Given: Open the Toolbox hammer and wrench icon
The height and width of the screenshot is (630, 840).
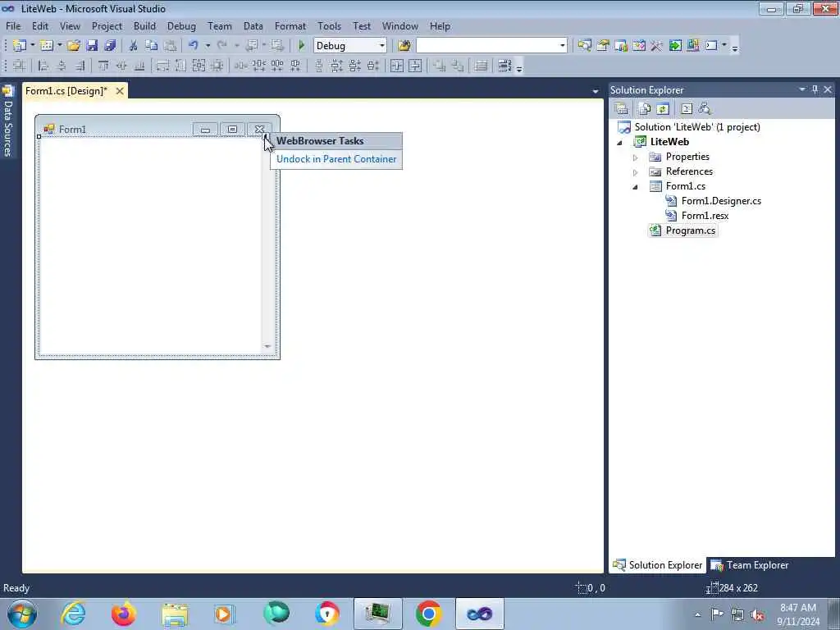Looking at the screenshot, I should pyautogui.click(x=657, y=46).
